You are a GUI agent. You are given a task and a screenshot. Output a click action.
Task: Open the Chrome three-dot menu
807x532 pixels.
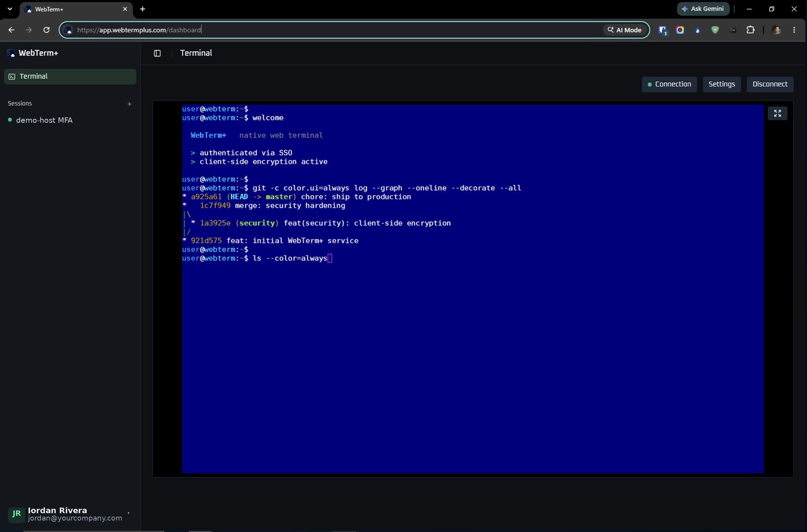[x=794, y=30]
